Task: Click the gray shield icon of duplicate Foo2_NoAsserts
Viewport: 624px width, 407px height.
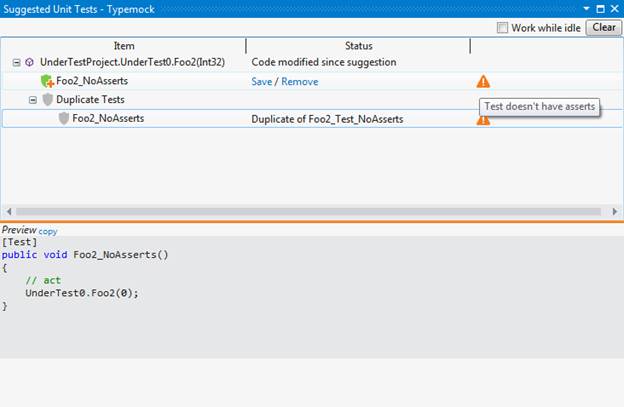Action: coord(63,119)
